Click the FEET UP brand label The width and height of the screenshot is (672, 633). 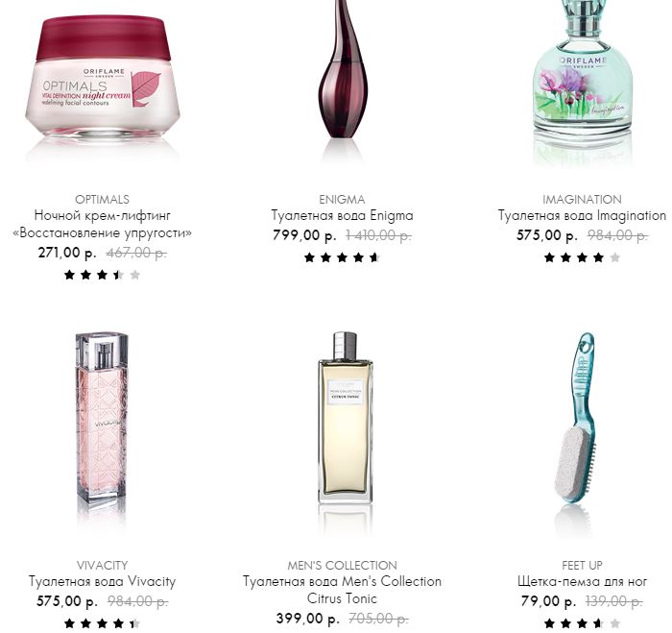[582, 565]
